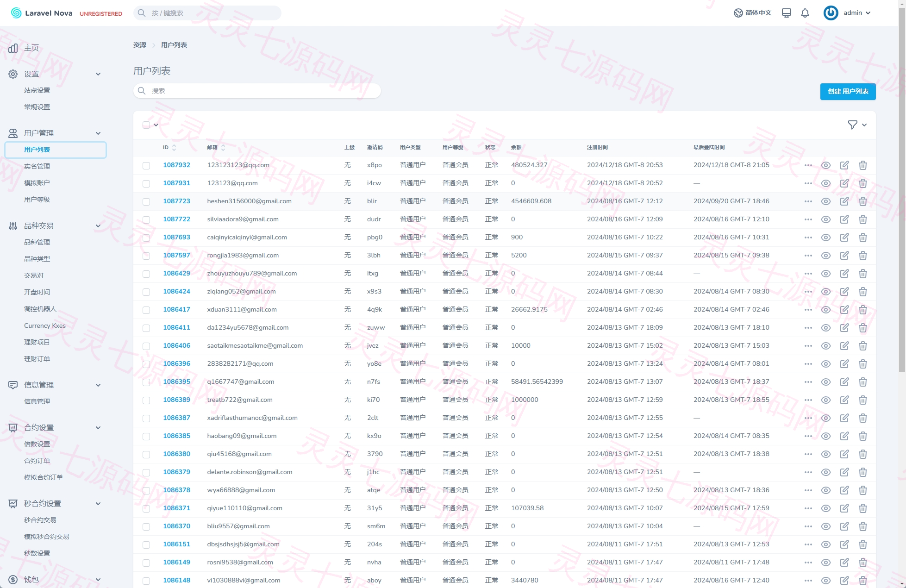Open actions menu for user 1087722
This screenshot has width=906, height=588.
click(x=808, y=219)
